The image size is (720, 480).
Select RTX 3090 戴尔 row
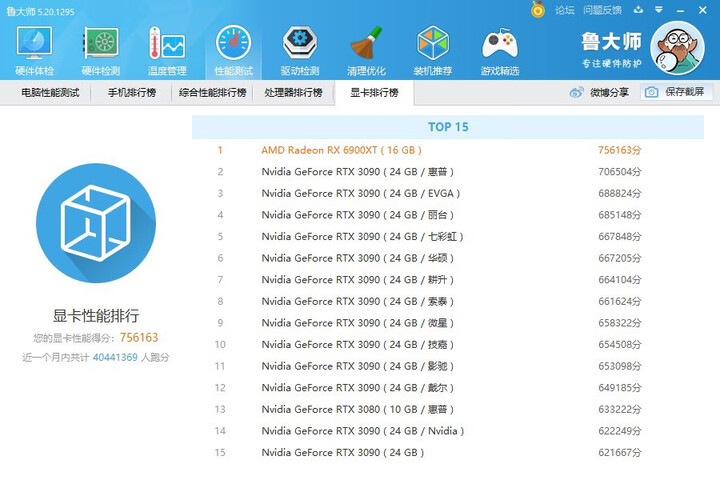448,388
